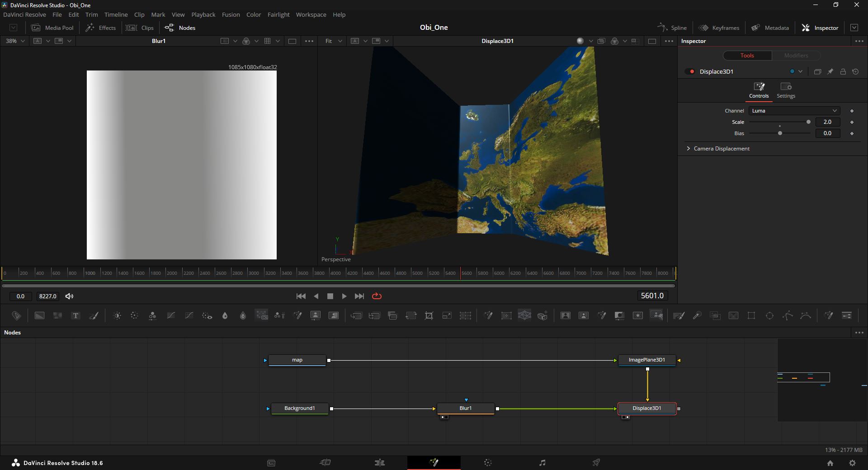
Task: Add a B-Spline mask tool
Action: [x=806, y=315]
